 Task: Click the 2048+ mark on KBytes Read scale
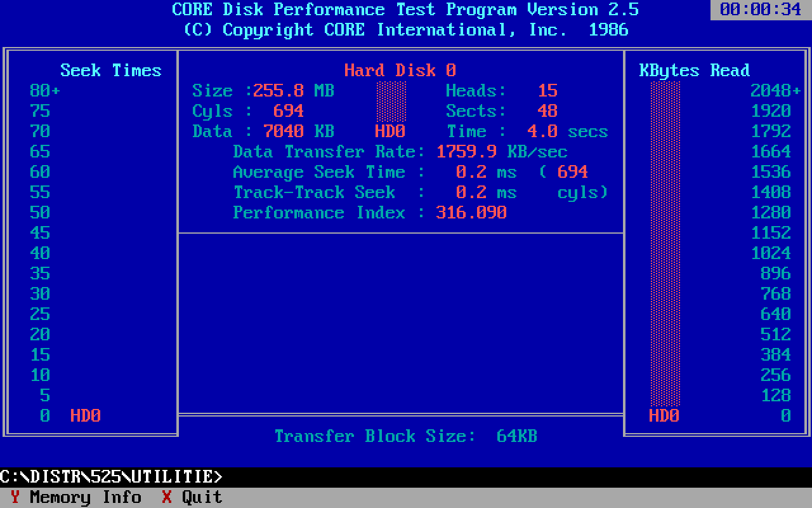tap(776, 91)
